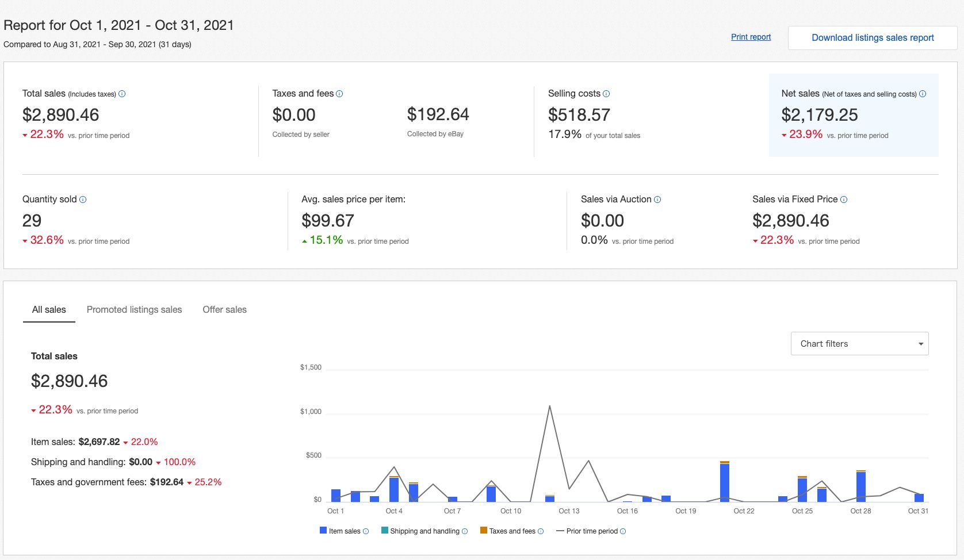The width and height of the screenshot is (964, 560).
Task: Click 17.9% of your total sales
Action: point(594,135)
